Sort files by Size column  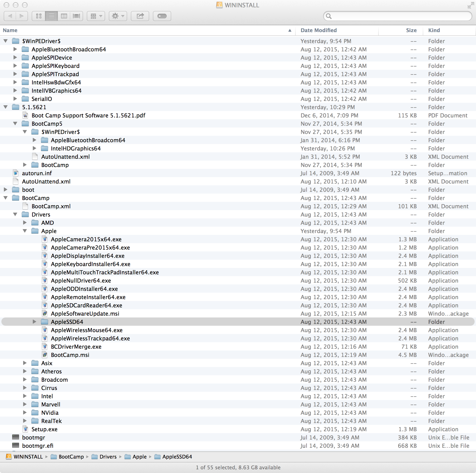pyautogui.click(x=411, y=30)
